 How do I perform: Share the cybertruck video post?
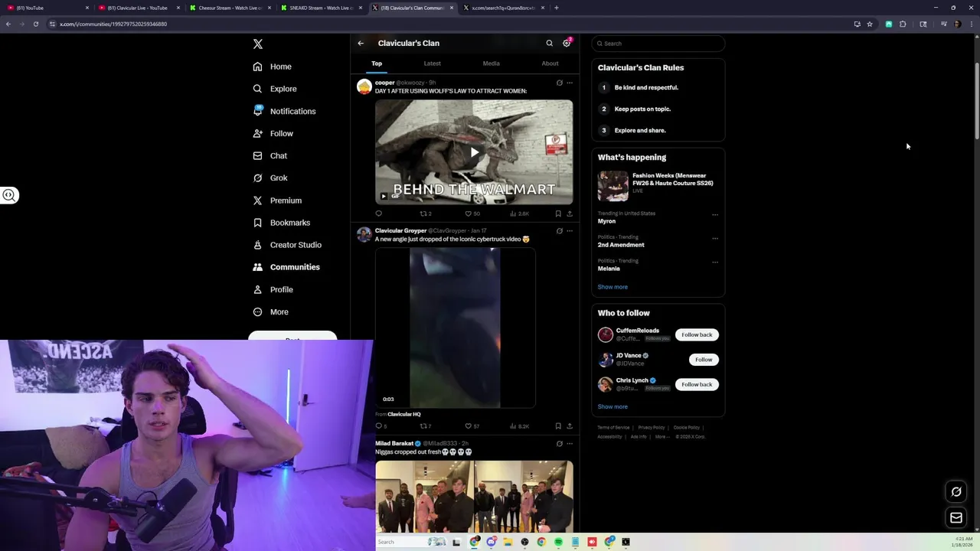point(569,426)
